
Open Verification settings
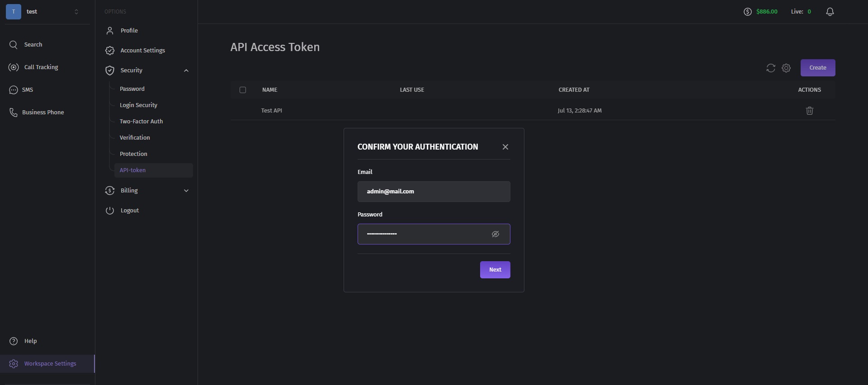pyautogui.click(x=135, y=138)
